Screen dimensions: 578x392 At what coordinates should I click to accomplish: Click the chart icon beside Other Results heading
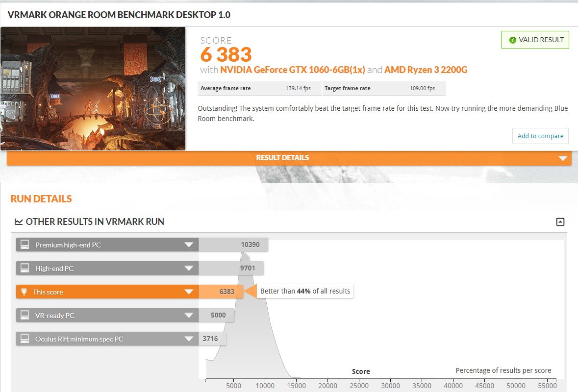19,222
